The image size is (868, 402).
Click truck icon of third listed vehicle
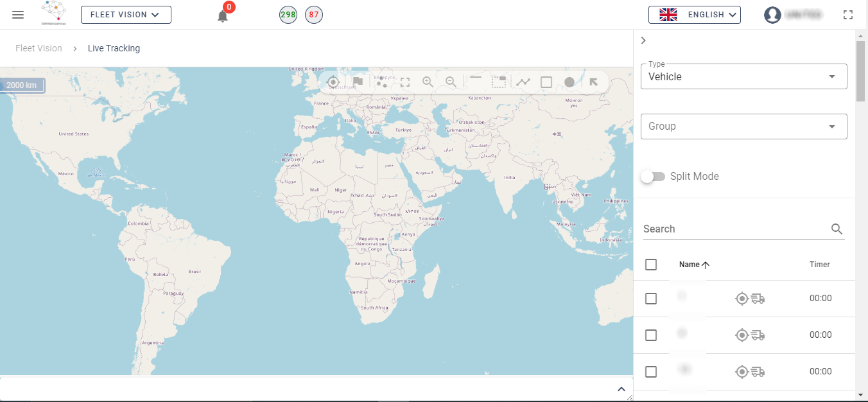(758, 372)
